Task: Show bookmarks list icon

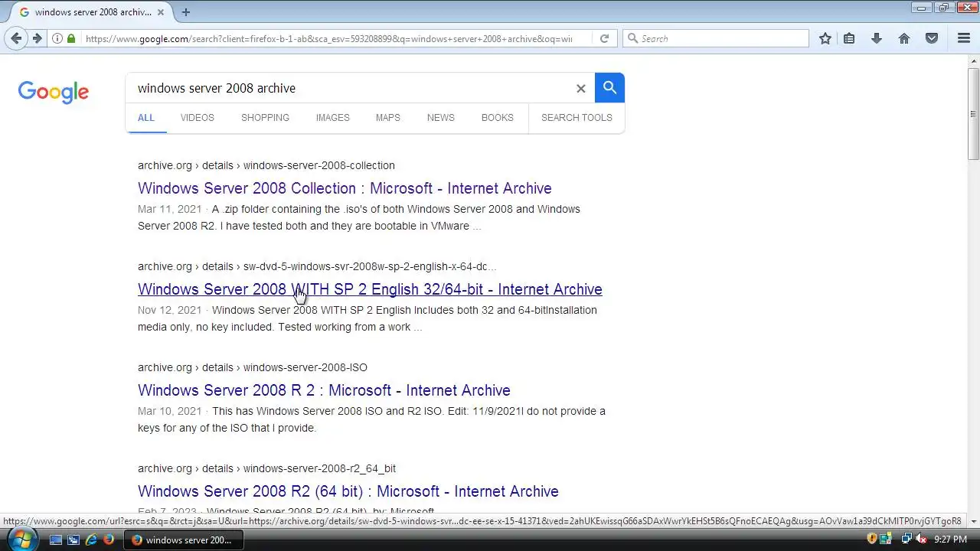Action: point(849,38)
